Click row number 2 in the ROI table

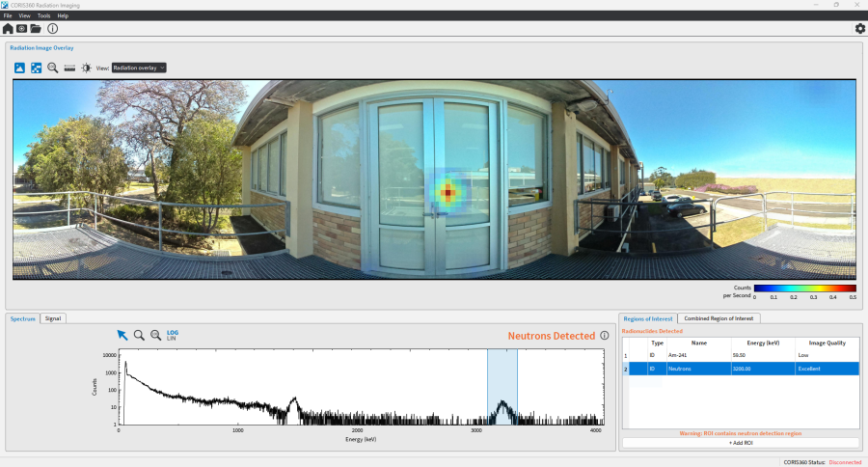pyautogui.click(x=626, y=369)
